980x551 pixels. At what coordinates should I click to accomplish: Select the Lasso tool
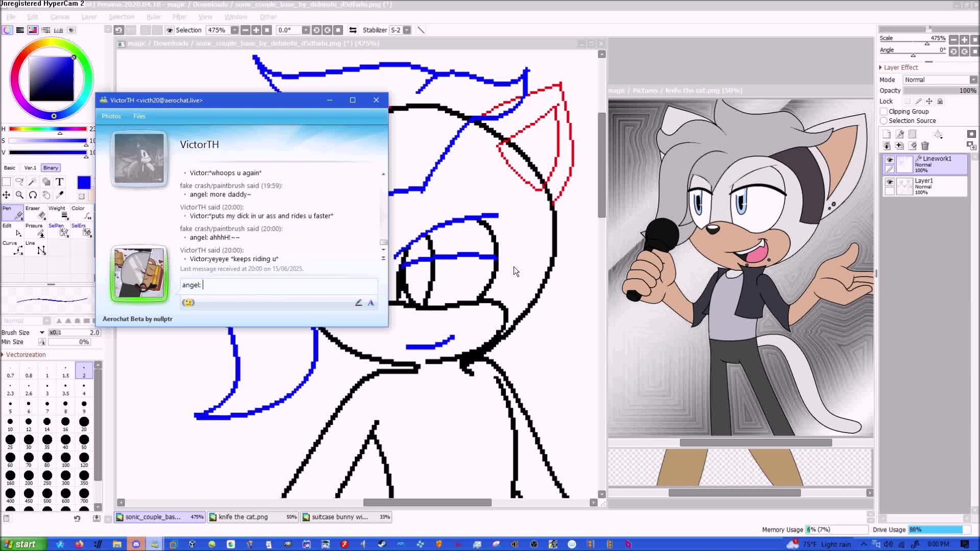[19, 182]
